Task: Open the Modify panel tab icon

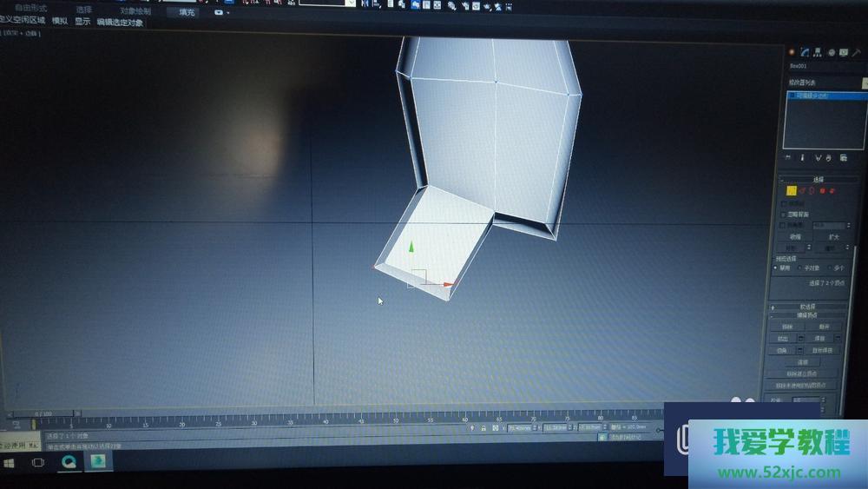Action: click(x=805, y=52)
